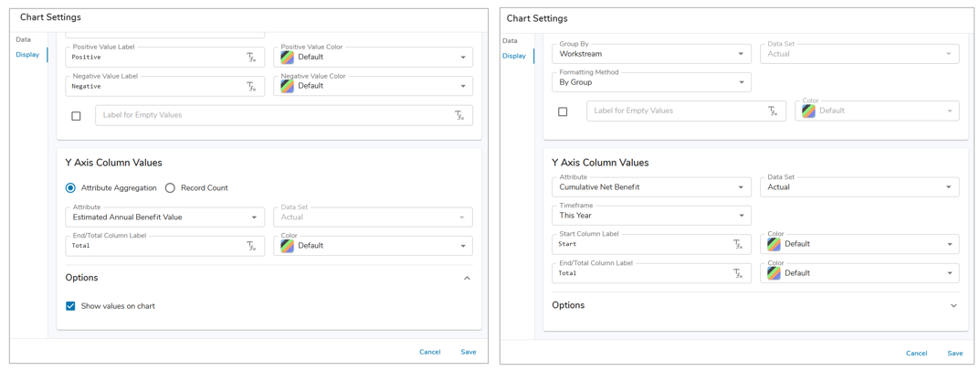Expand the collapsed Options section in right dialog
This screenshot has height=371, width=980.
[954, 306]
